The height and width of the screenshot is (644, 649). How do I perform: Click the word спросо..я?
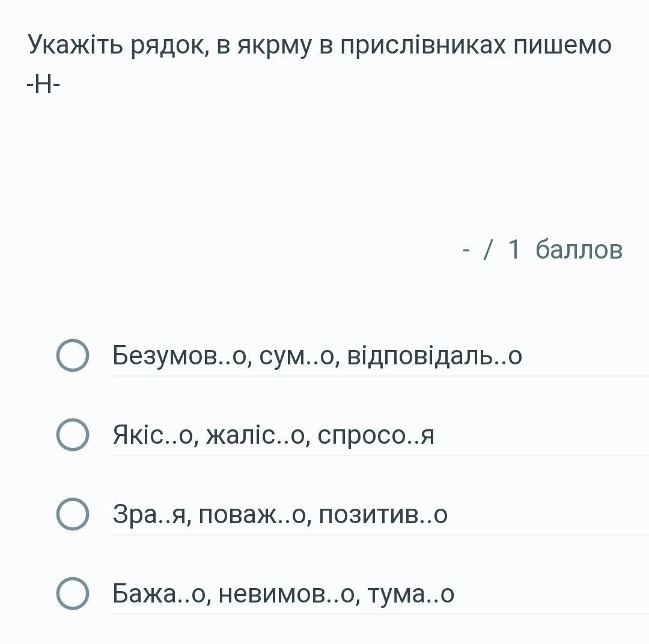point(376,435)
